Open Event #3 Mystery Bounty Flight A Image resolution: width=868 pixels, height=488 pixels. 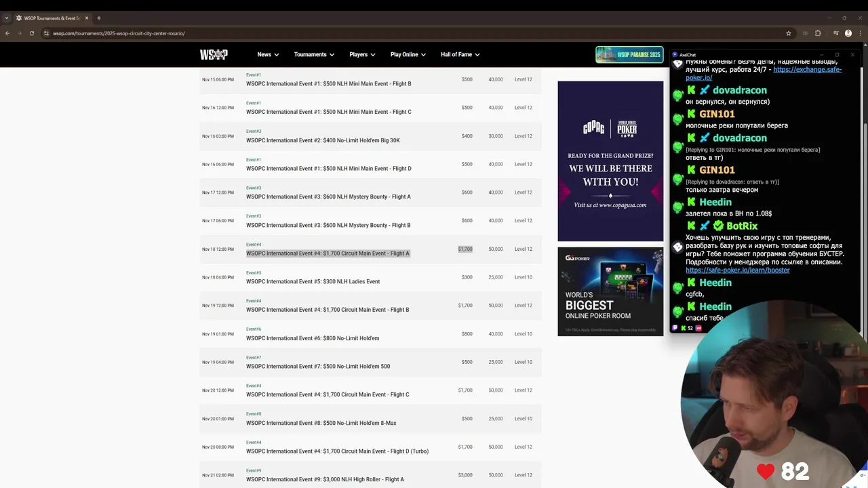click(328, 197)
